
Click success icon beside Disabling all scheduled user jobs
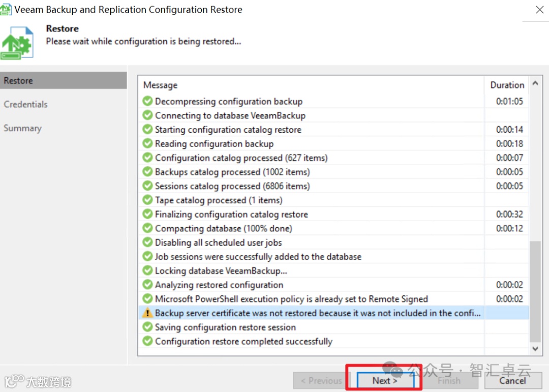147,242
